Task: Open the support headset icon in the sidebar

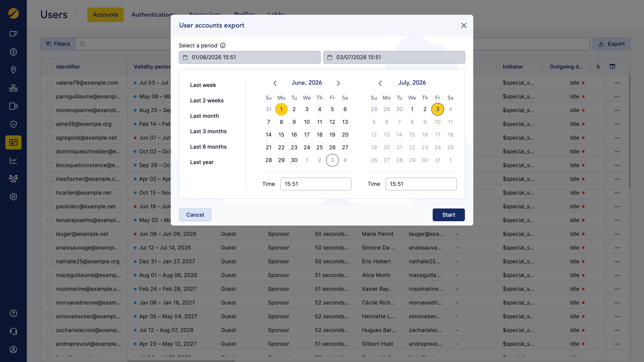Action: coord(13,331)
